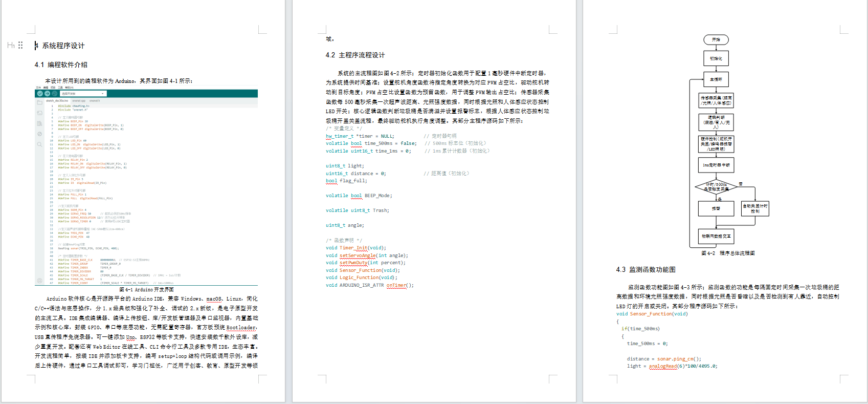Click the declaration 'void Timer_Init(void);'
The image size is (868, 404).
pyautogui.click(x=356, y=248)
